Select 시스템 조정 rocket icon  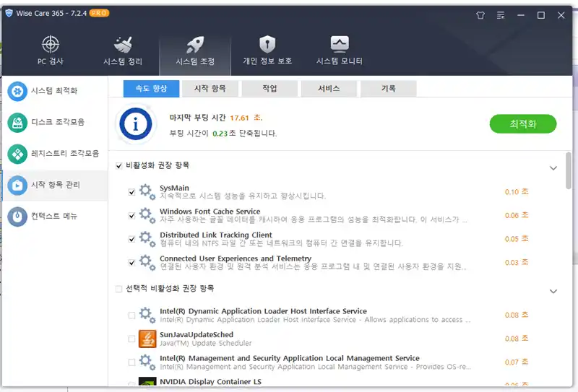click(x=195, y=45)
